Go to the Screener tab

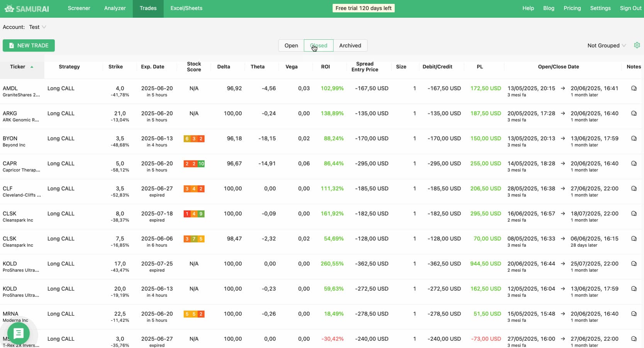tap(79, 8)
